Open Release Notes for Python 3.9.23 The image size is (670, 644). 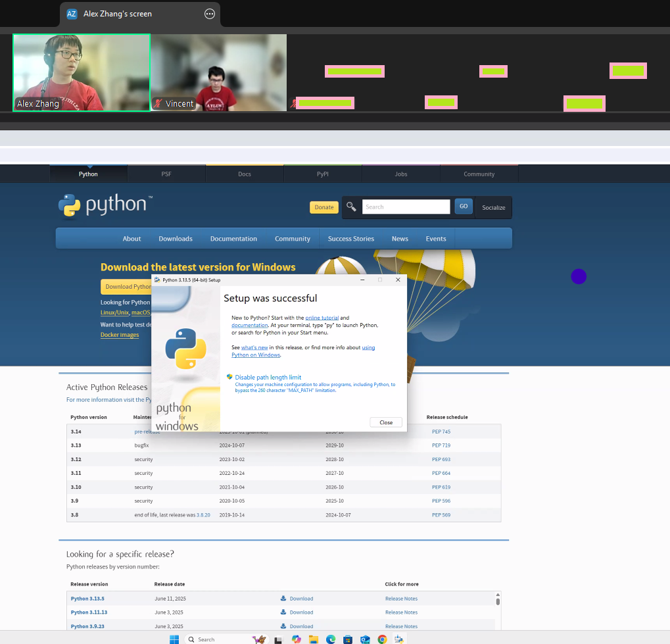click(401, 626)
